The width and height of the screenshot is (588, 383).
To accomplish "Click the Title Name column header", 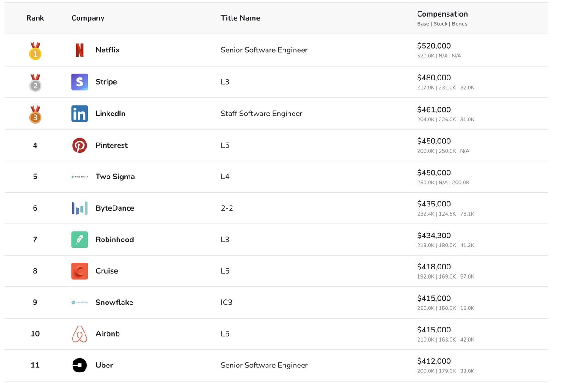I will click(240, 18).
